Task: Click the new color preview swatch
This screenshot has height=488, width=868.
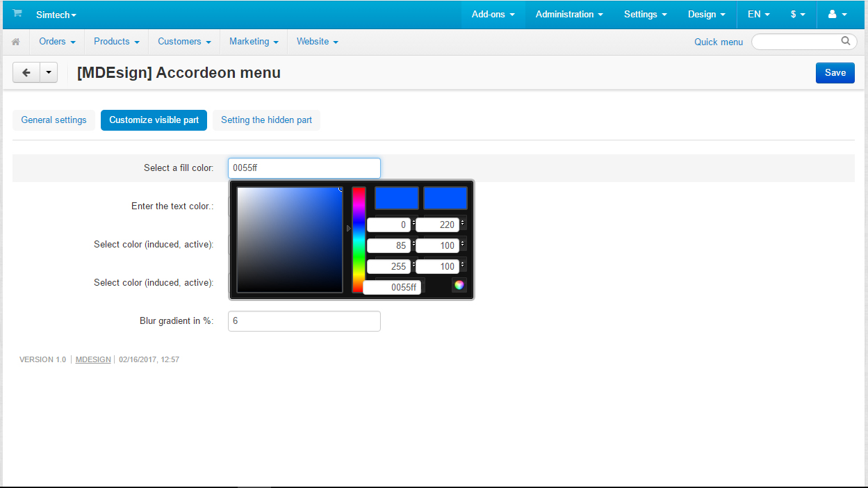Action: click(397, 198)
